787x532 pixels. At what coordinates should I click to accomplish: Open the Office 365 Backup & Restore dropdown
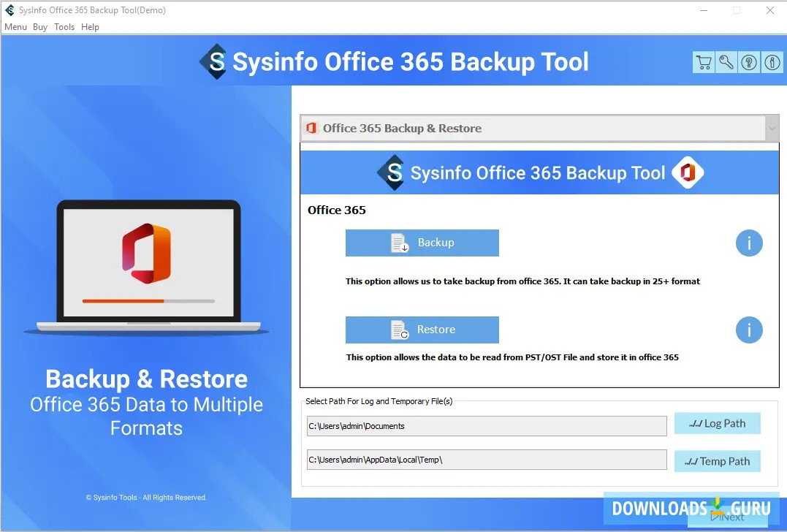coord(772,127)
